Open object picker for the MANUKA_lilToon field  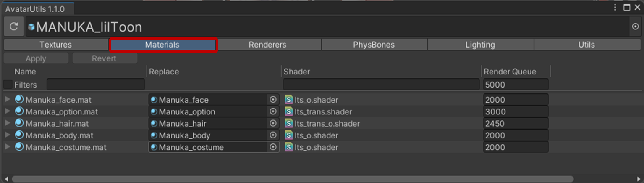coord(635,27)
